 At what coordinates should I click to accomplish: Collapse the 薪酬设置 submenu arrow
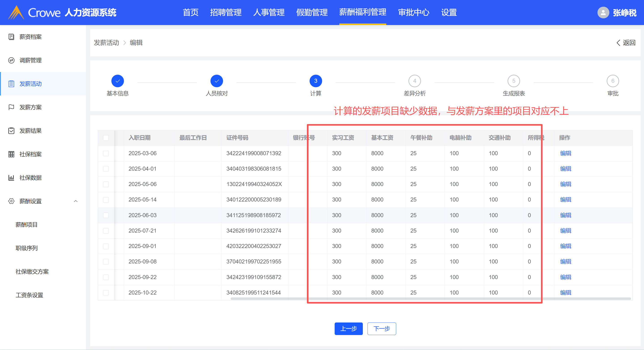[x=76, y=201]
